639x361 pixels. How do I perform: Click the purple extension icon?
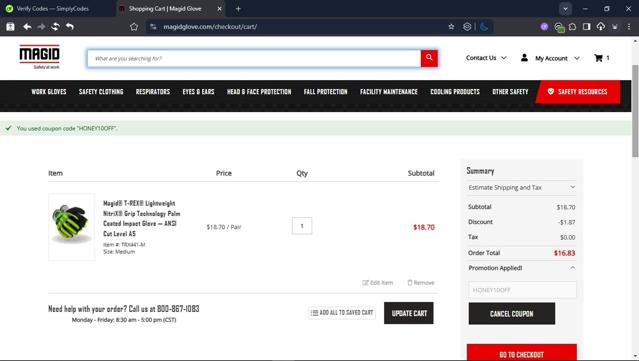point(544,26)
